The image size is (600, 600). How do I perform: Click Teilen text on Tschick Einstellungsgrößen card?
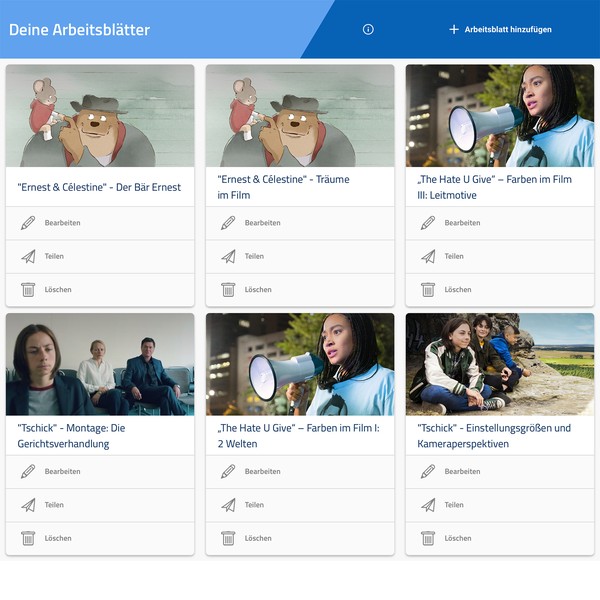(454, 505)
